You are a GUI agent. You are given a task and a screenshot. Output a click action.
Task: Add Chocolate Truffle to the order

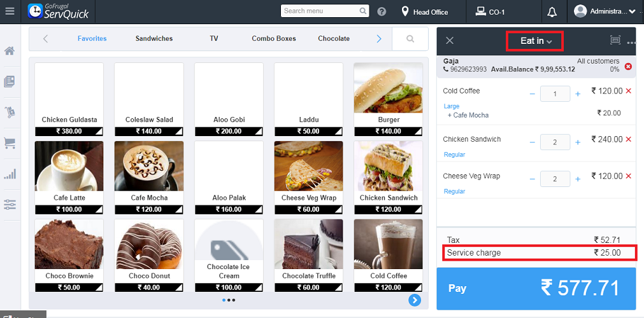click(308, 255)
